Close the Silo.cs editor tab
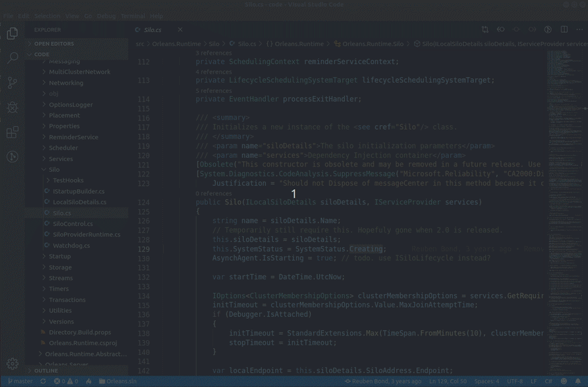This screenshot has width=588, height=387. point(180,29)
